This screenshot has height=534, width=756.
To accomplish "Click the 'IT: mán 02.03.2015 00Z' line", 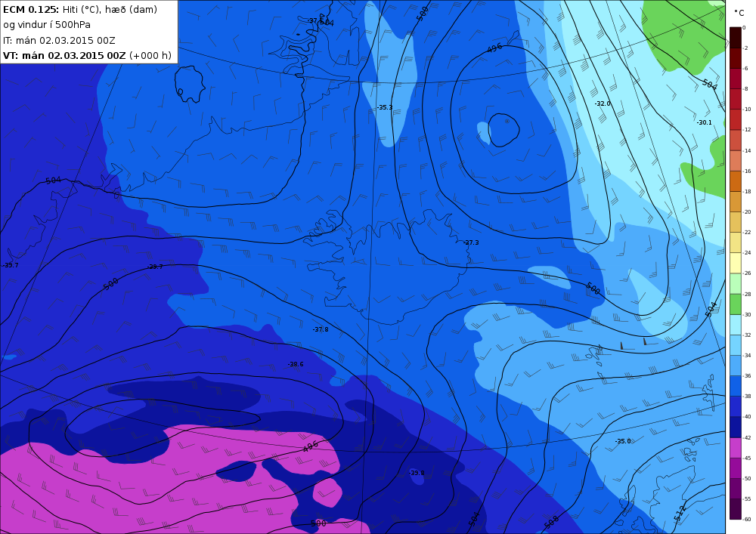I will (x=59, y=41).
